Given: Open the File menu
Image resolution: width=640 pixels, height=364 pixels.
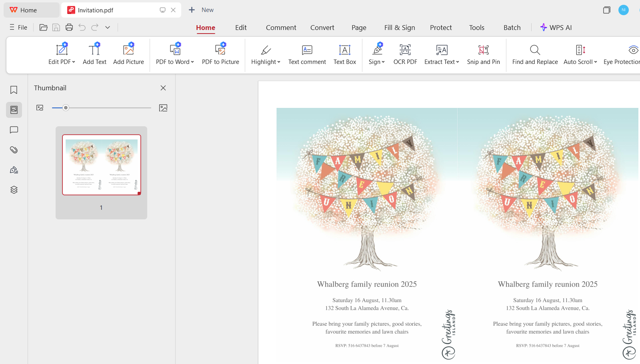Looking at the screenshot, I should pos(18,27).
